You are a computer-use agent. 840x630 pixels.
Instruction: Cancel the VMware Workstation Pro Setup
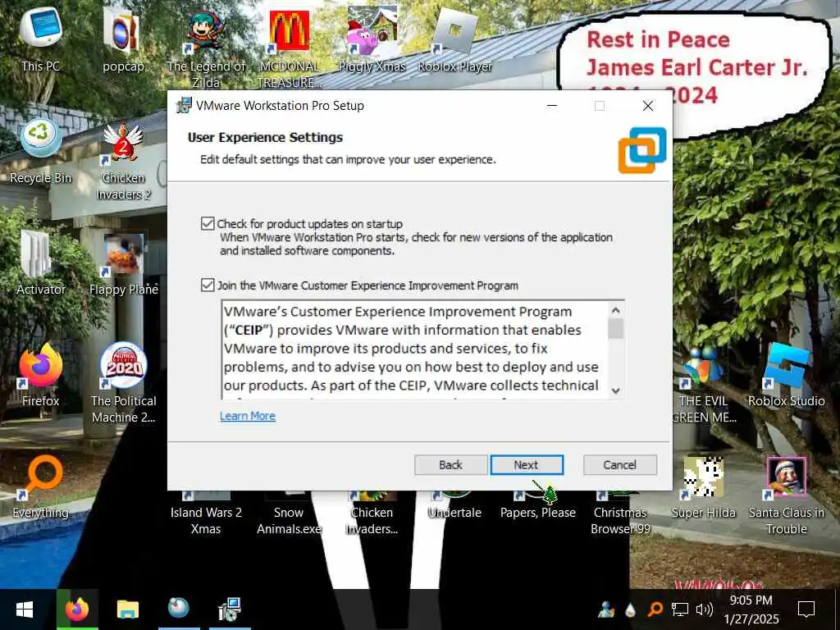coord(620,465)
